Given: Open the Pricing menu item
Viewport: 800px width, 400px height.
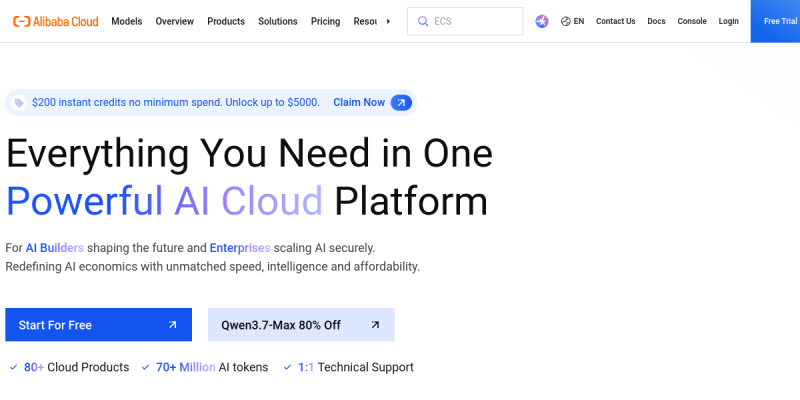Looking at the screenshot, I should point(326,21).
